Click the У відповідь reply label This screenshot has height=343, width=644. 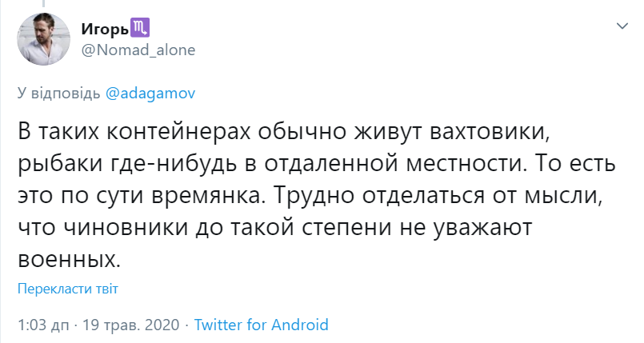(x=58, y=93)
